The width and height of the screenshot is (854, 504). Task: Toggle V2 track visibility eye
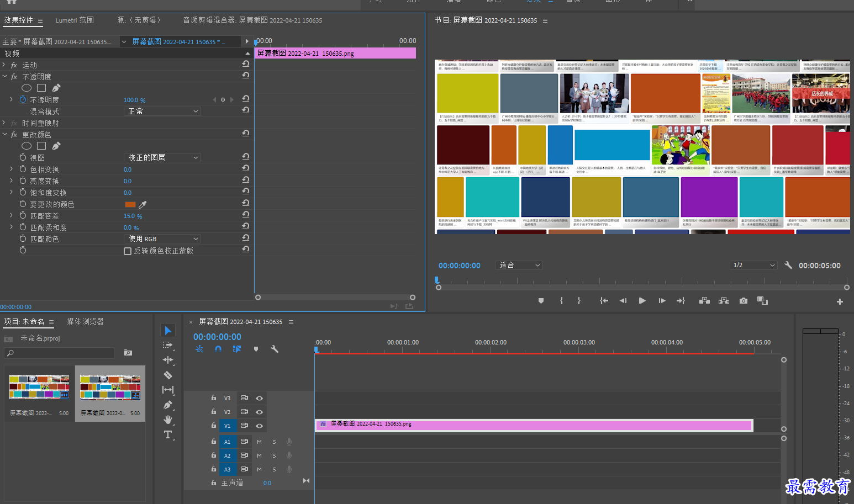259,412
